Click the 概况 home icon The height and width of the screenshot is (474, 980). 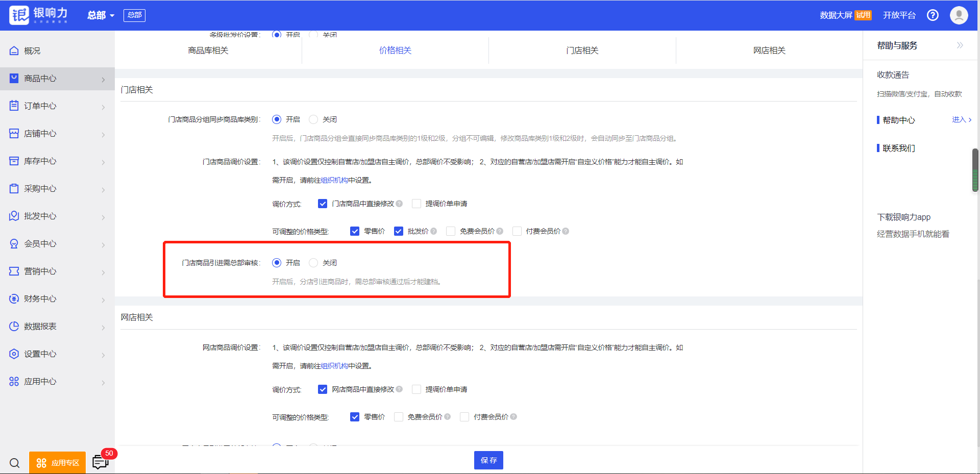coord(14,51)
